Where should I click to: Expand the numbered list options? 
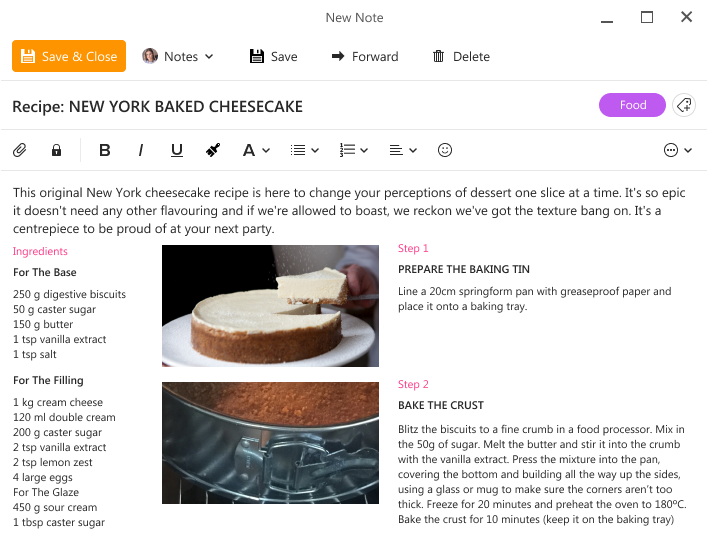pos(354,150)
